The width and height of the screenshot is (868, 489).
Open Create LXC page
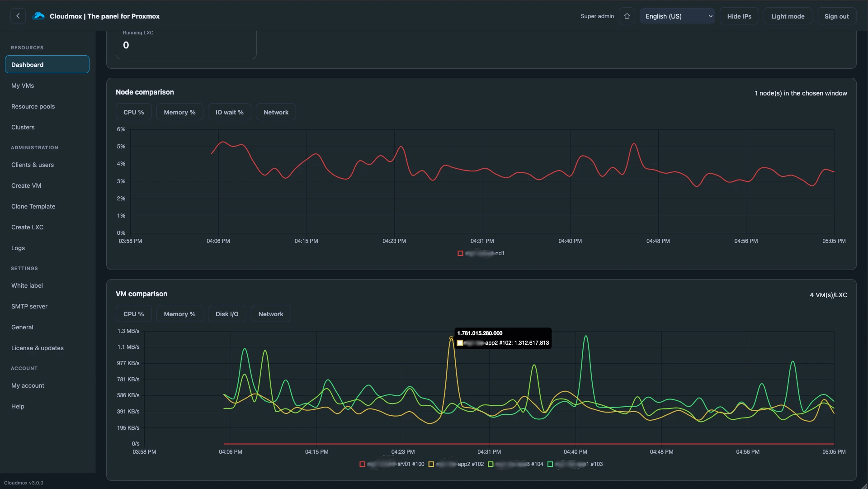(x=47, y=227)
